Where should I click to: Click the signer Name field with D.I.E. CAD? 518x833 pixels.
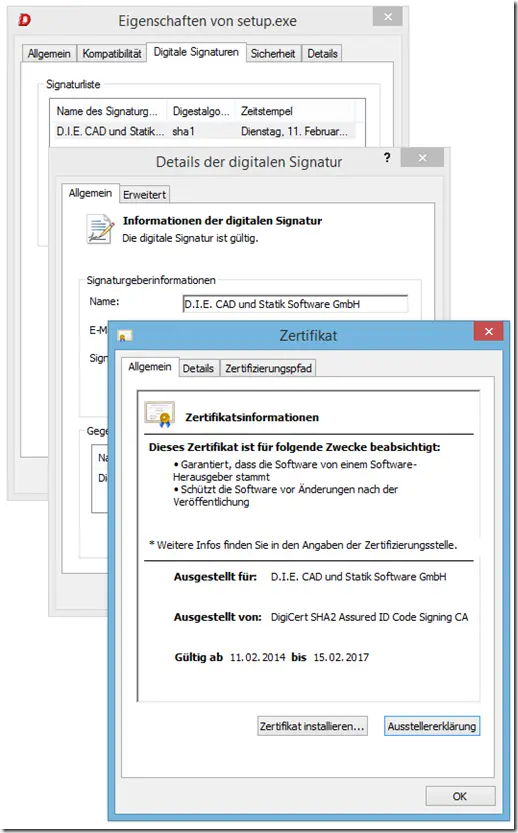[295, 304]
